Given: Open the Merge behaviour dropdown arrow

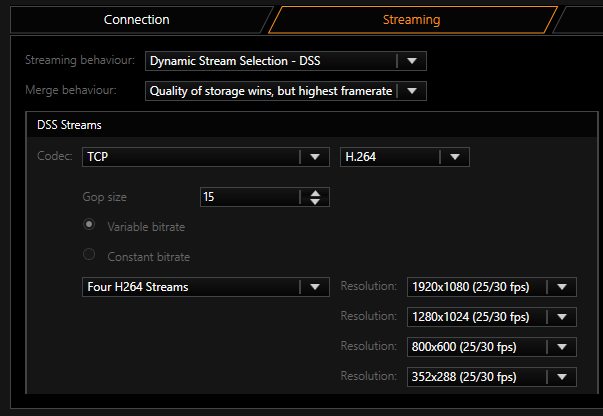Looking at the screenshot, I should [x=412, y=91].
